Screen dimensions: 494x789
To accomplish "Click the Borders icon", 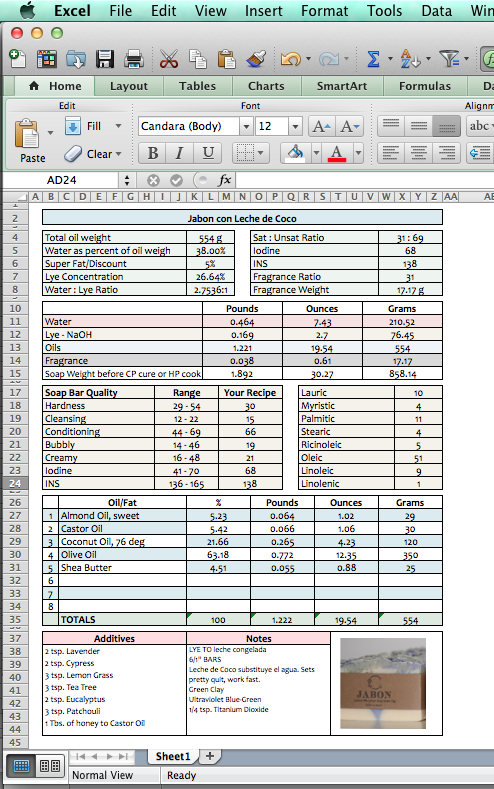I will (x=245, y=153).
